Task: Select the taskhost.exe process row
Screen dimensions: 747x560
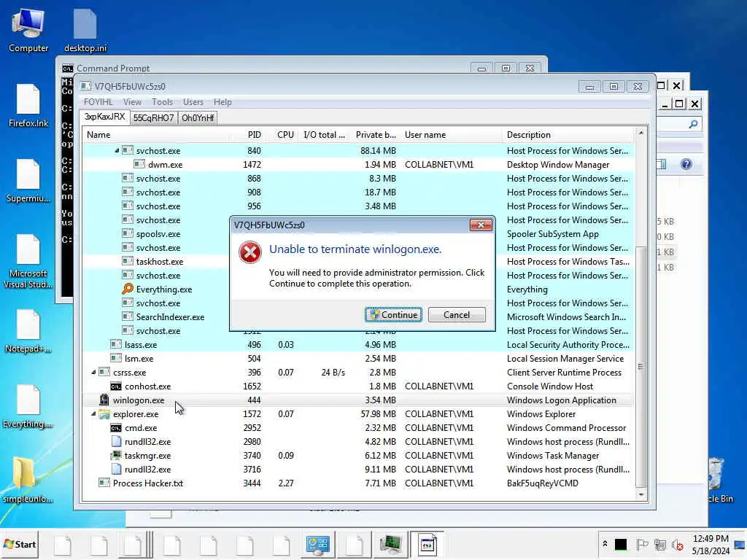Action: (358, 262)
